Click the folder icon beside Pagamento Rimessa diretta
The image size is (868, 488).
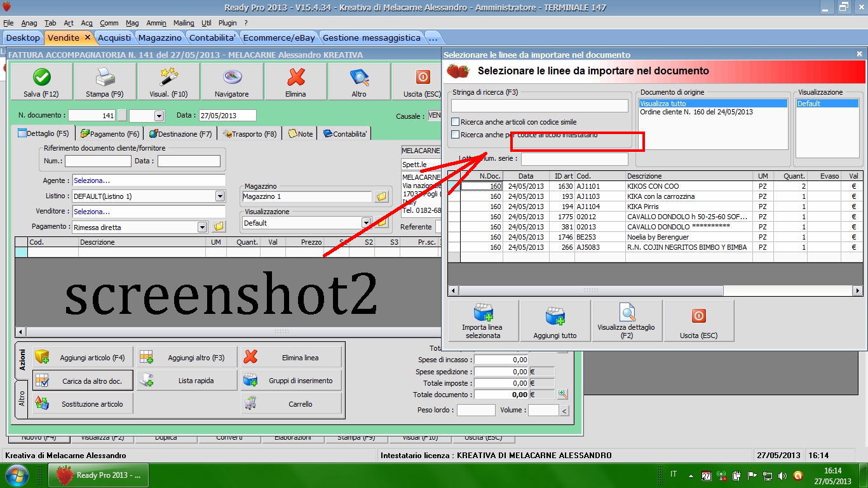pos(218,227)
